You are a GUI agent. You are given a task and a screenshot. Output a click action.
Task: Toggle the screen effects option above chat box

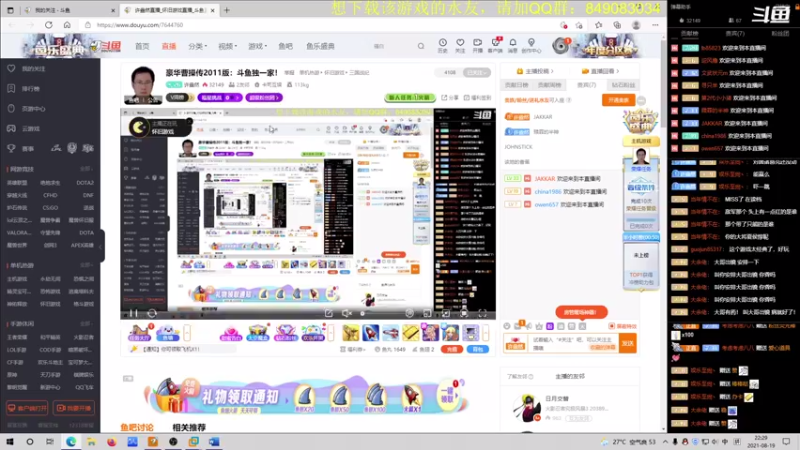tap(622, 326)
